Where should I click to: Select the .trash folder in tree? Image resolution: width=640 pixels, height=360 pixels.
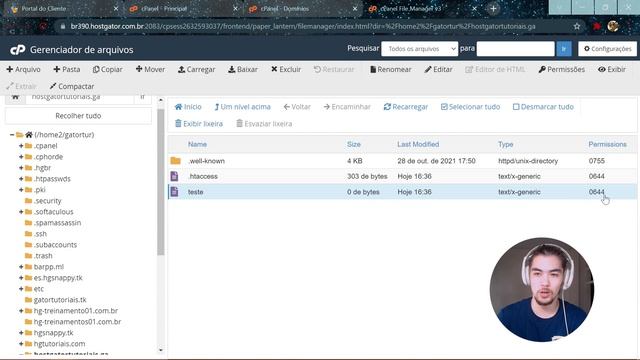(43, 256)
